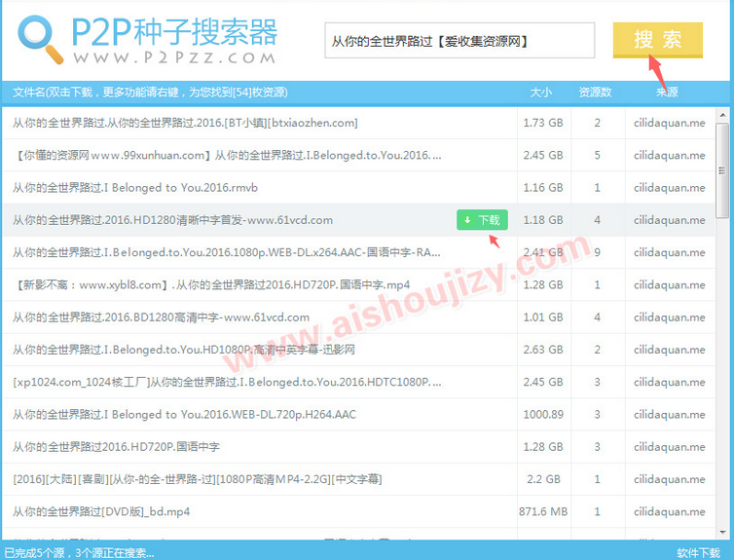Click the scrollbar up arrow
The width and height of the screenshot is (734, 560).
(x=722, y=115)
